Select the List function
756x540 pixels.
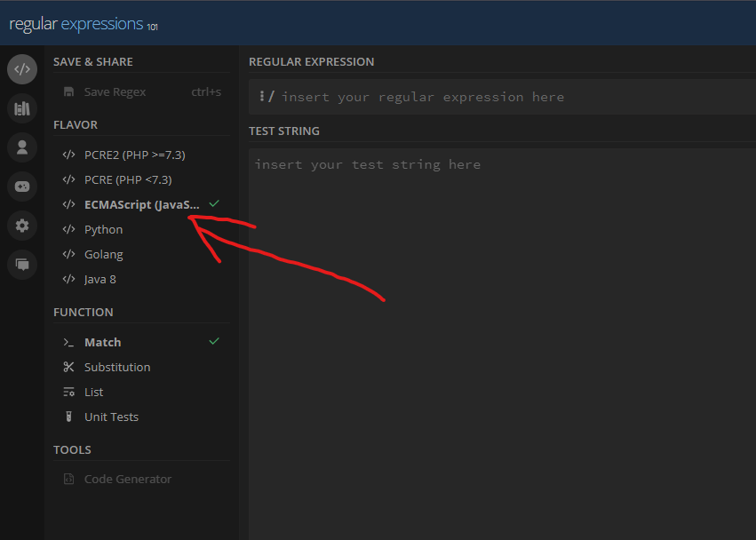(x=141, y=392)
